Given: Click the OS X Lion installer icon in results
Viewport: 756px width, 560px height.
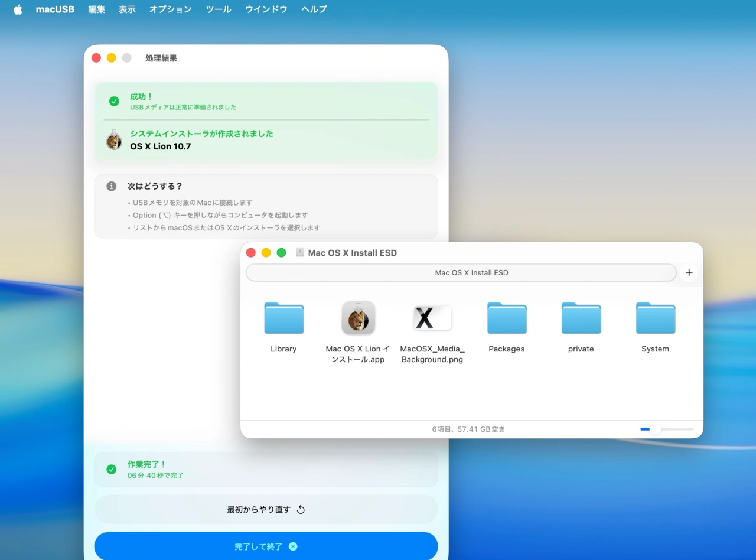Looking at the screenshot, I should (114, 141).
